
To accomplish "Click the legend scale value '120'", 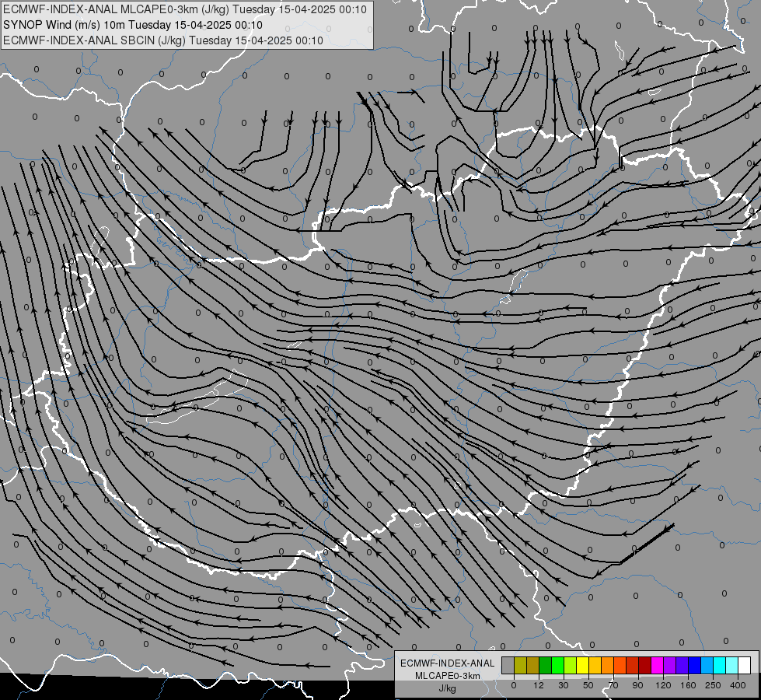I will (663, 685).
